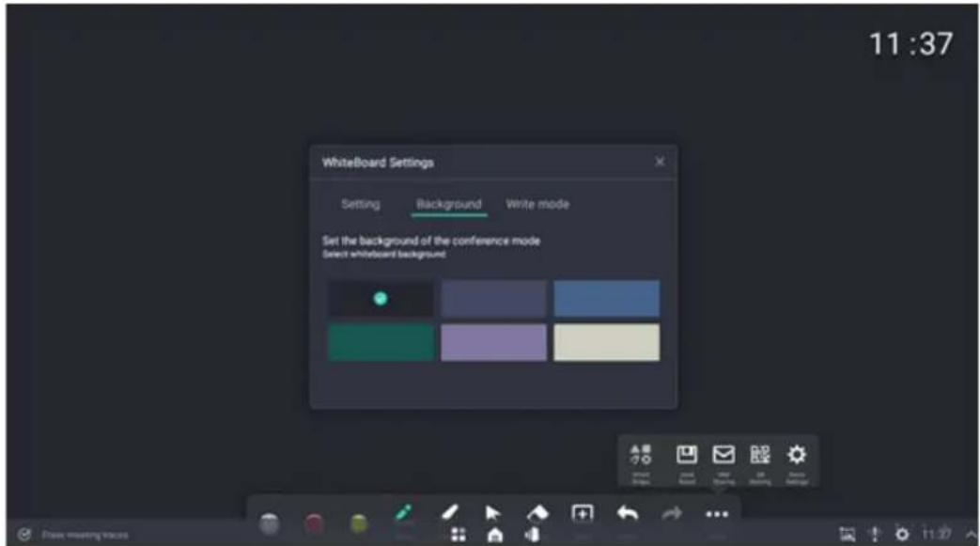Undo the last action
Viewport: 980px width, 546px height.
coord(628,514)
